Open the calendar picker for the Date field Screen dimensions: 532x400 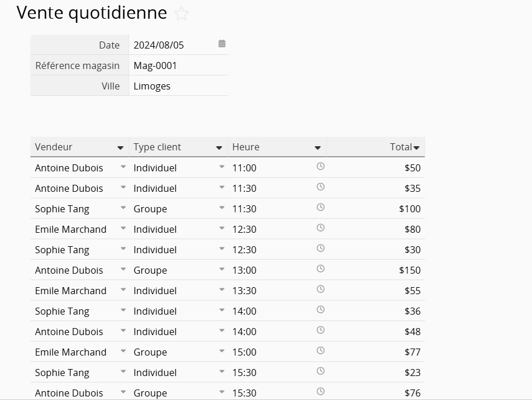(x=222, y=44)
